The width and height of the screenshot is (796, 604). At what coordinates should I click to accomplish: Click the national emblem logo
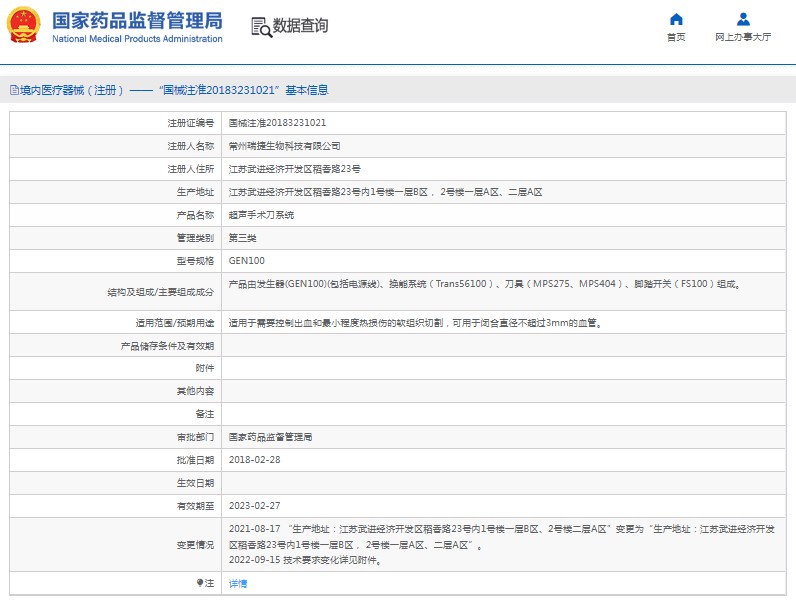pyautogui.click(x=23, y=25)
